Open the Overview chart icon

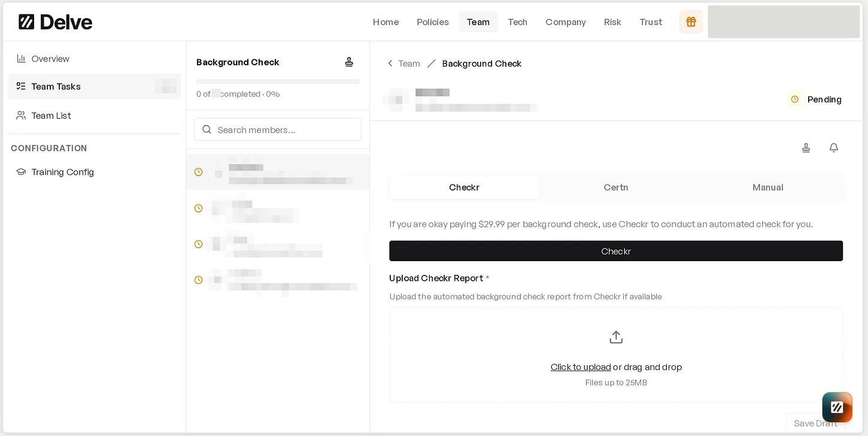[21, 59]
